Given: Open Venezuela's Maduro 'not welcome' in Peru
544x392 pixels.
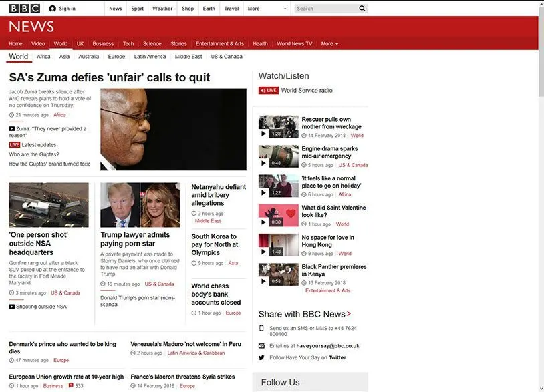Looking at the screenshot, I should [x=186, y=344].
